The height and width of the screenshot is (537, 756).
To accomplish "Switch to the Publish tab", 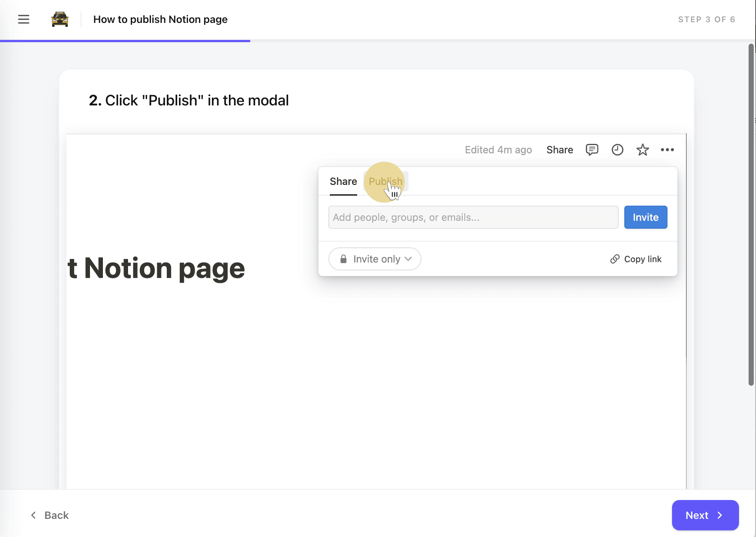I will (386, 182).
